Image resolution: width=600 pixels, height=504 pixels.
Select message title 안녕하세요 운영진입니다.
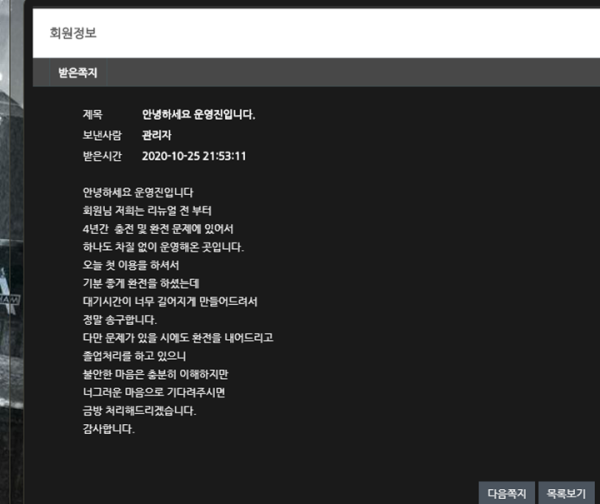(x=199, y=114)
